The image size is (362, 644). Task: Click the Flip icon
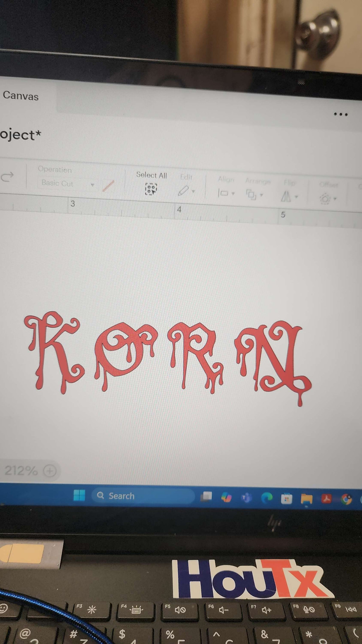[x=286, y=196]
